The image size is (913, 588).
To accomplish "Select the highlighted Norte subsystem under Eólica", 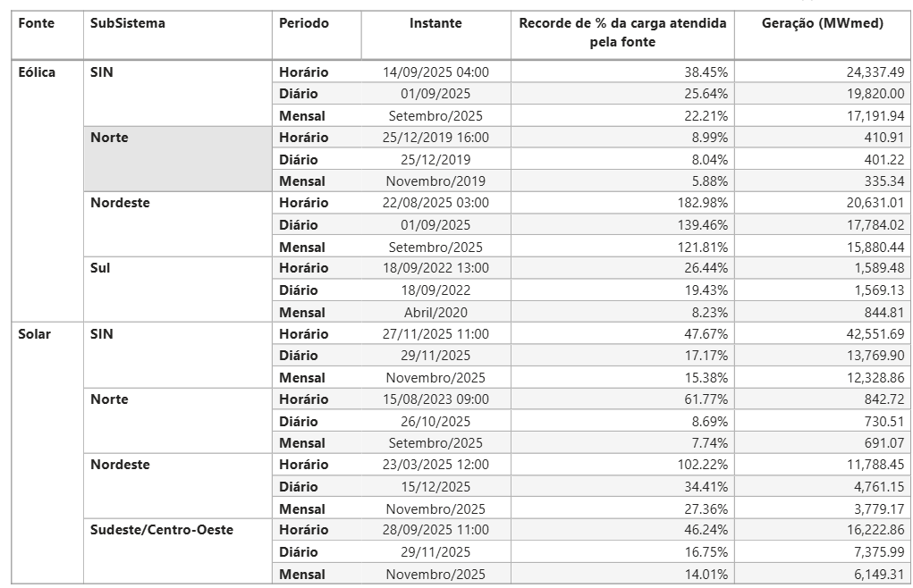I will [x=109, y=138].
